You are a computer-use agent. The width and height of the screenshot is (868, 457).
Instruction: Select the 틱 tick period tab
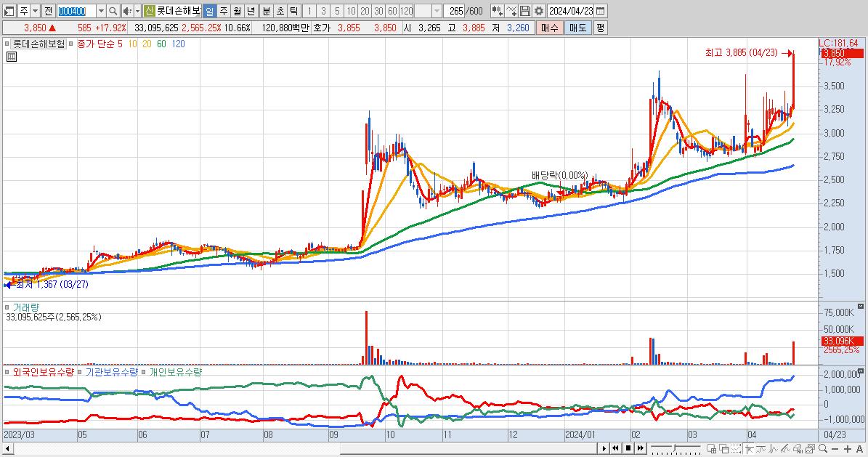(x=294, y=10)
